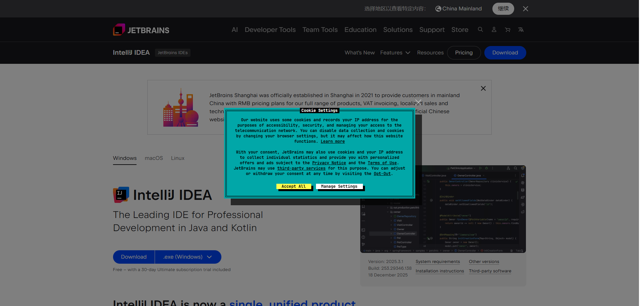Open Manage Settings for cookies
This screenshot has width=644, height=306.
pyautogui.click(x=339, y=186)
